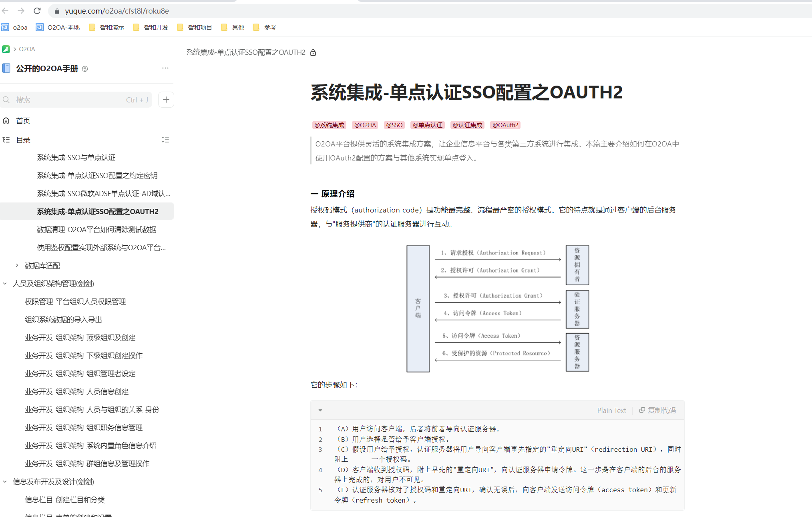Open the three-dots menu beside handbook title

click(165, 68)
